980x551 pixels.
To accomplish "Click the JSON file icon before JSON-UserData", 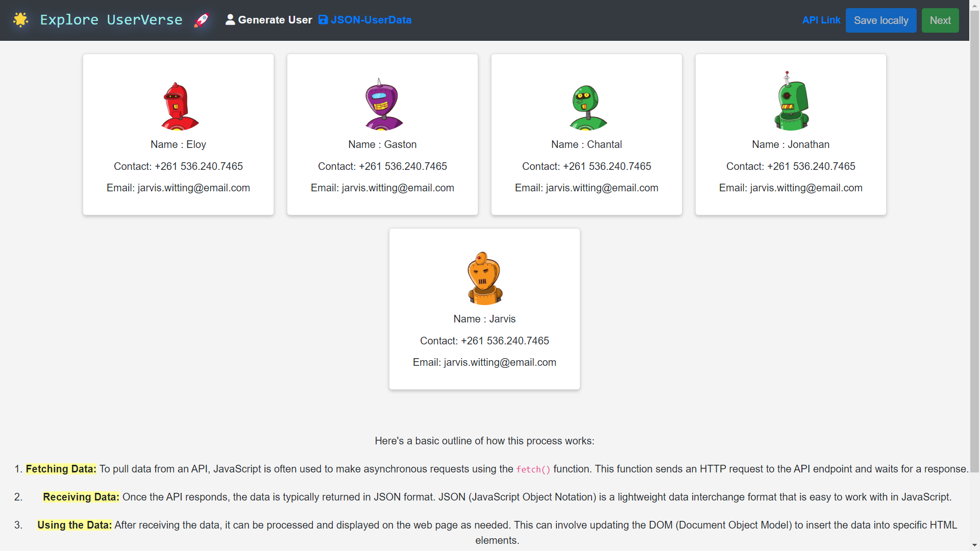I will [324, 20].
